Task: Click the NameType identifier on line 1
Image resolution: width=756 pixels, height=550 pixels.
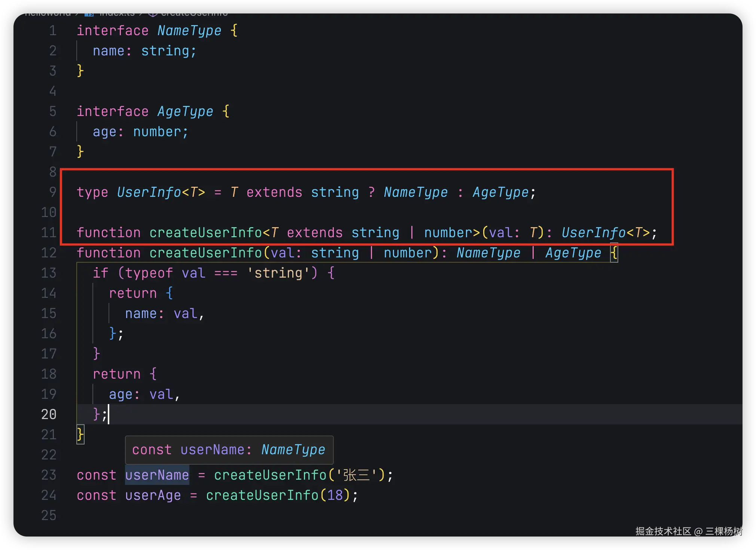Action: click(x=189, y=30)
